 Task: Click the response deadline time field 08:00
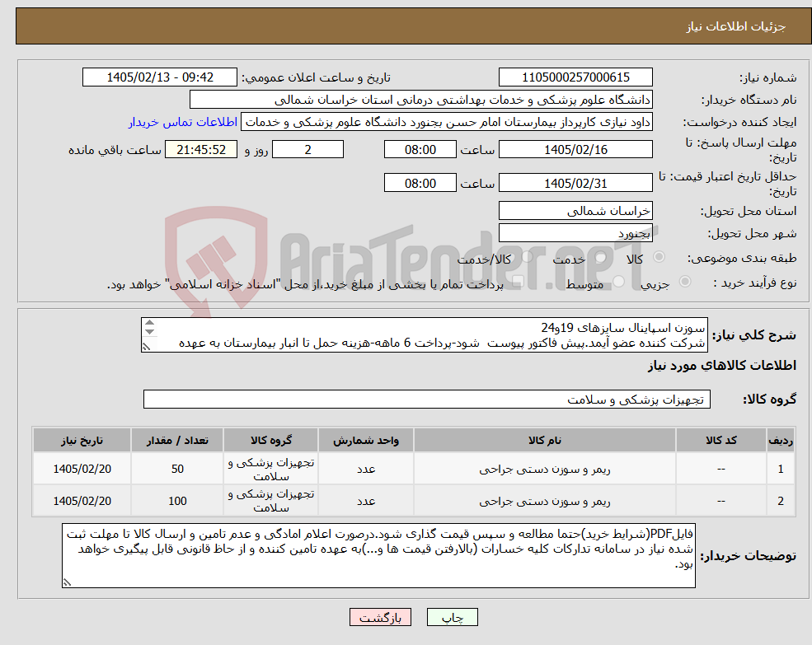[420, 150]
